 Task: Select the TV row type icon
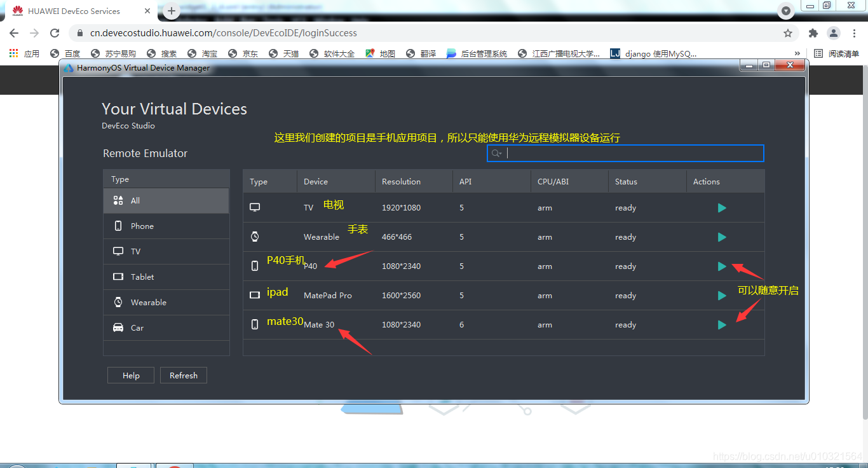click(255, 208)
